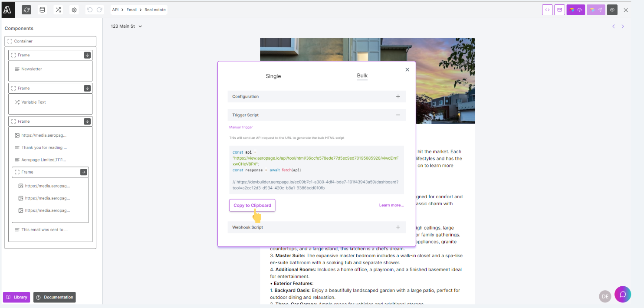Viewport: 644px width, 308px height.
Task: Open the Documentation button
Action: [55, 297]
